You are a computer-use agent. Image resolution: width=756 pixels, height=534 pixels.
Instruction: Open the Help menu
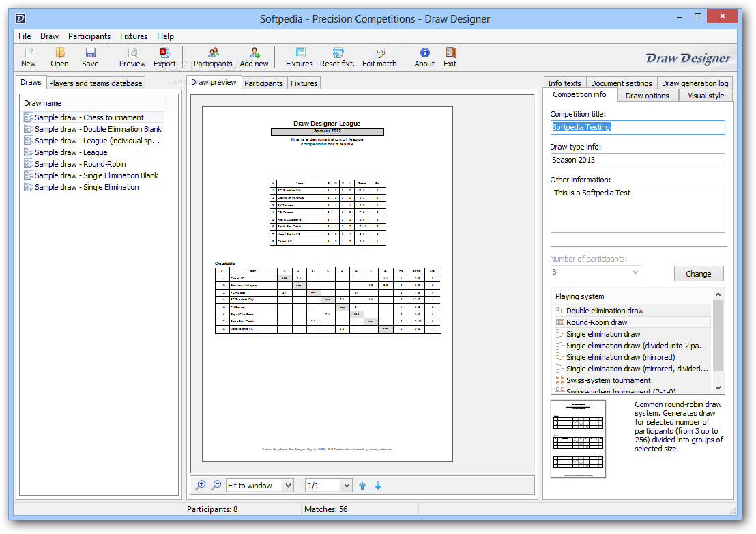pyautogui.click(x=165, y=36)
